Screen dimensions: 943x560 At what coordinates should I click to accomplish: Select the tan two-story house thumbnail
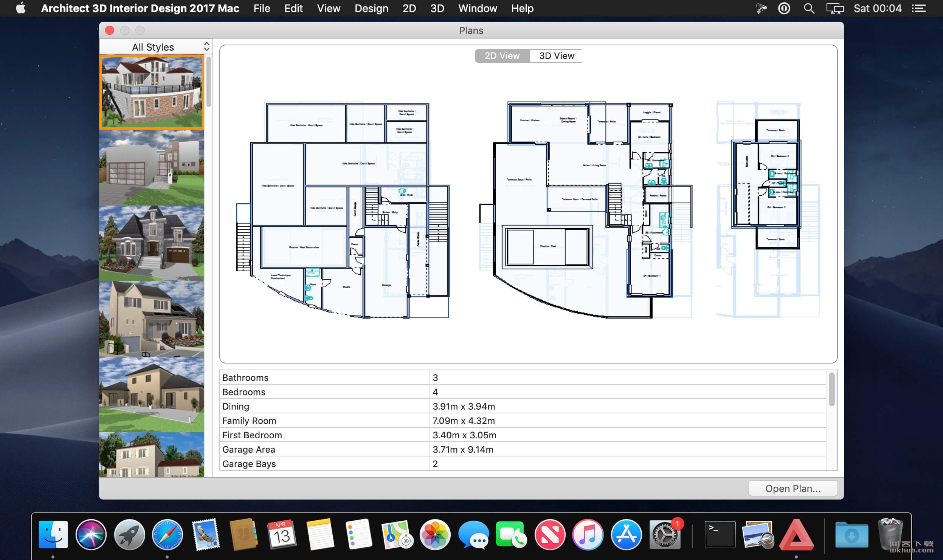pos(152,394)
